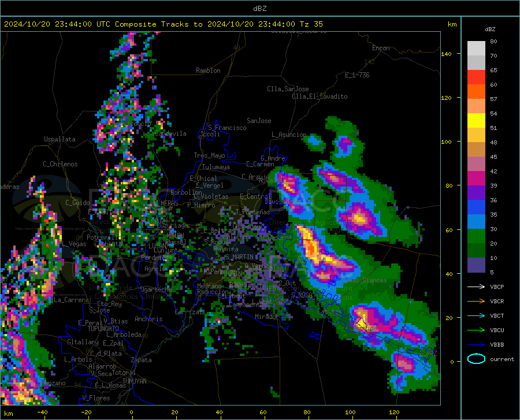Select the bright yellow 51-54 dBZ swatch

coord(476,121)
